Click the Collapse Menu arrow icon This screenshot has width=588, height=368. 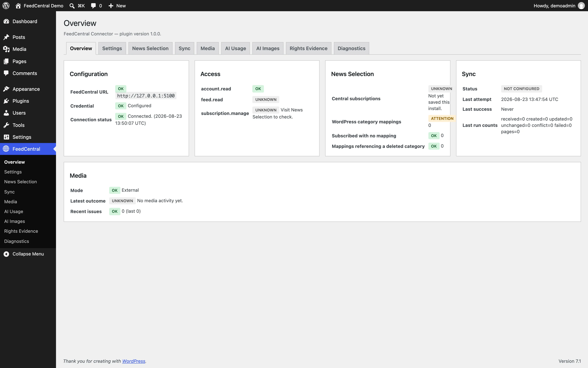point(6,254)
